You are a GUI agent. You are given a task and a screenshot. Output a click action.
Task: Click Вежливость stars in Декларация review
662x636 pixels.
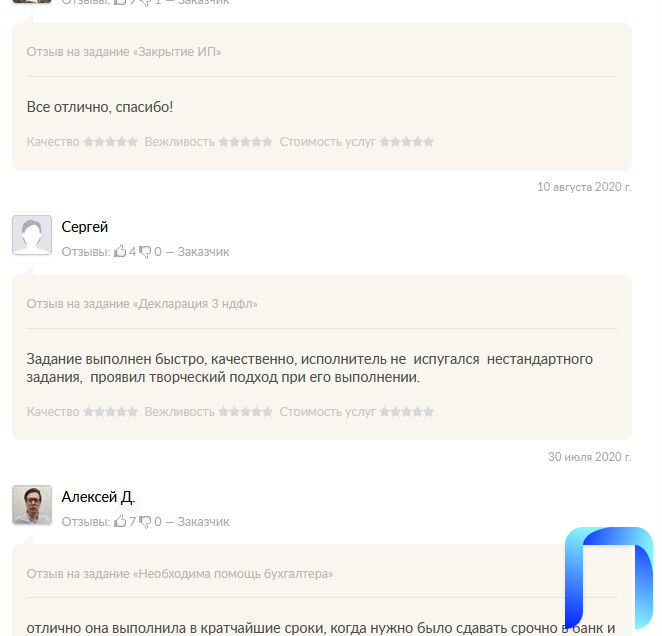[x=245, y=411]
